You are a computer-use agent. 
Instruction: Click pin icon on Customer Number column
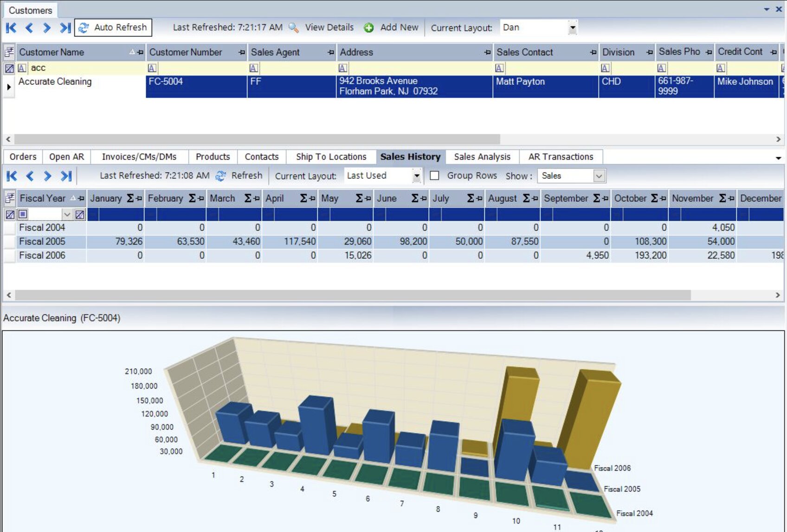(x=241, y=52)
